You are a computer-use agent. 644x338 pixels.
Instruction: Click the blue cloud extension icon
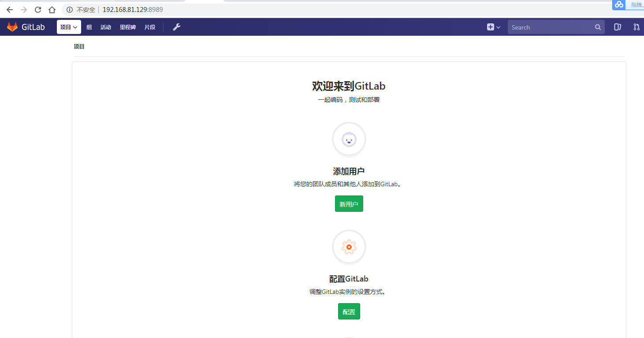tap(619, 4)
